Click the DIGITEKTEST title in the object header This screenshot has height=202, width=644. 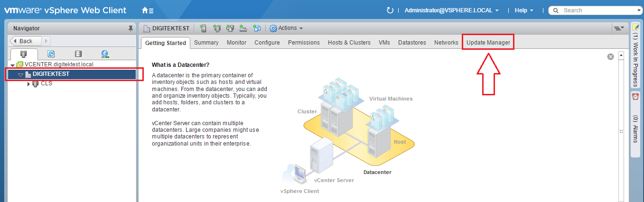pyautogui.click(x=171, y=28)
